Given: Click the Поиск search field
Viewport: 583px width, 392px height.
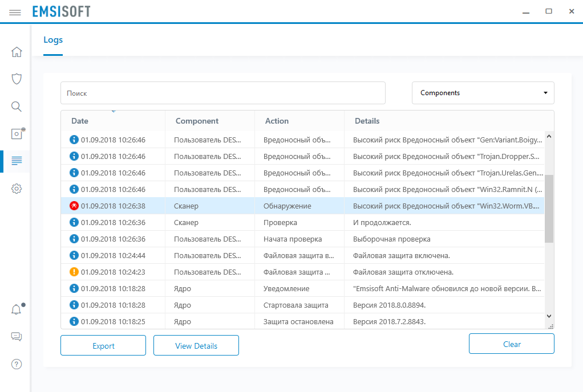Looking at the screenshot, I should click(222, 93).
